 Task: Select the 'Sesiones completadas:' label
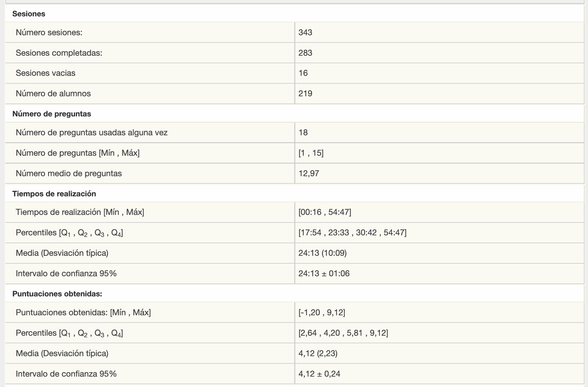[x=59, y=53]
